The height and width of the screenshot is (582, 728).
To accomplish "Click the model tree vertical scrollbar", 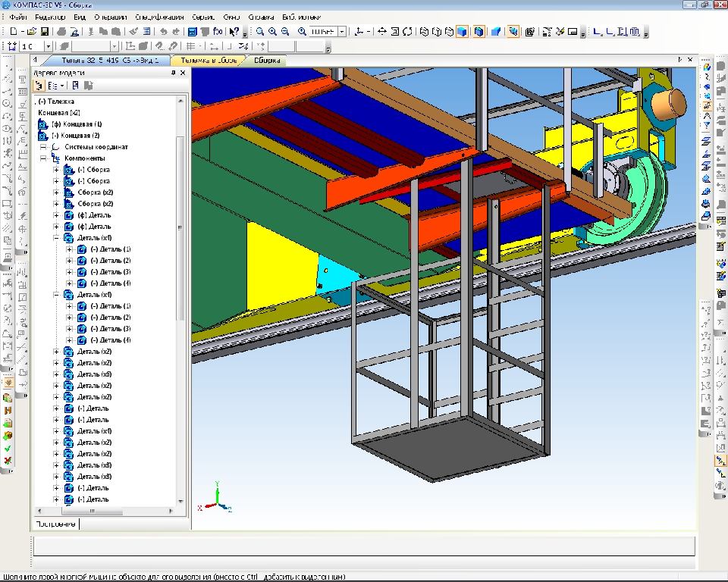I will [180, 227].
